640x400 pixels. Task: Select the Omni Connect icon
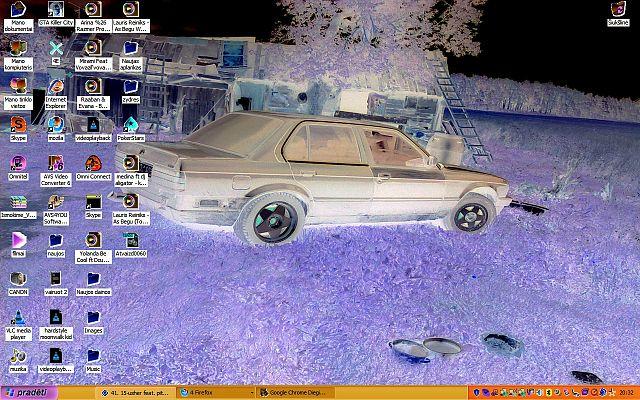coord(93,163)
